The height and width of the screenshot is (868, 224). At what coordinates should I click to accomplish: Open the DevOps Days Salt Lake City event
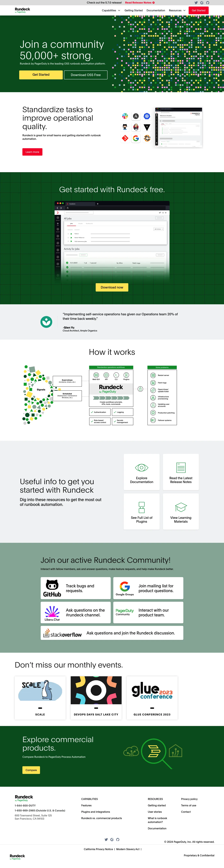tap(96, 698)
